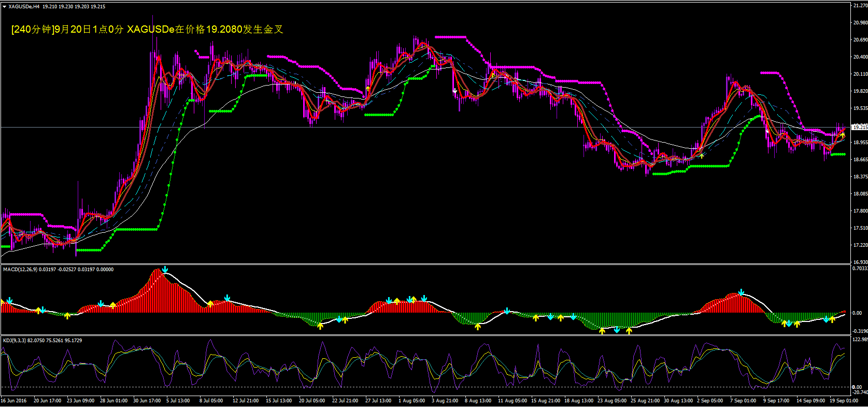Click the yellow golden-cross alert text

coord(147,30)
